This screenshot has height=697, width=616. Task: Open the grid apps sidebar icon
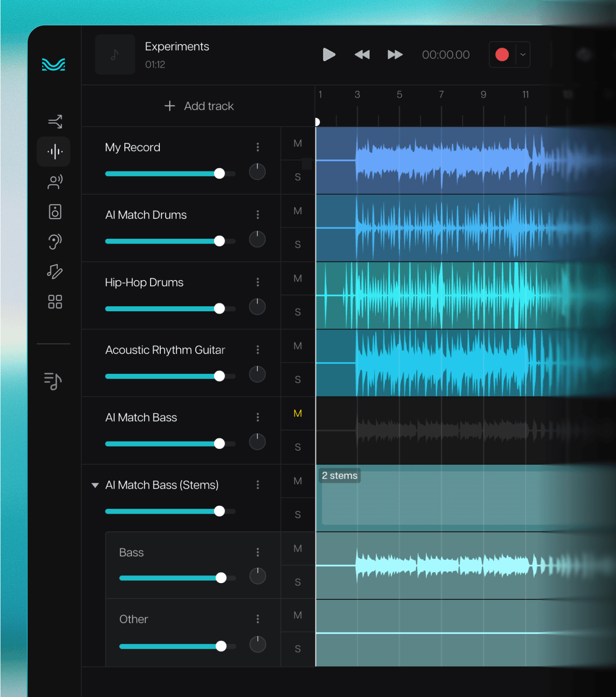(x=54, y=302)
